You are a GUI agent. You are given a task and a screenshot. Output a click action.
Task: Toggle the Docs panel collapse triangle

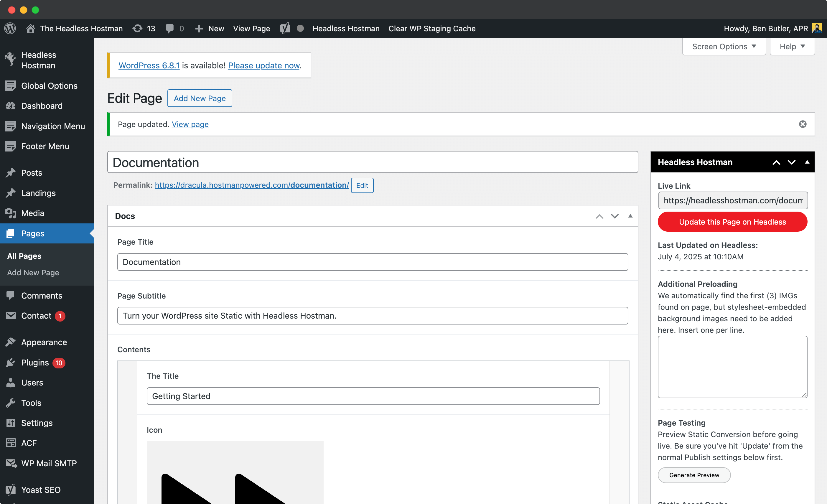tap(630, 216)
